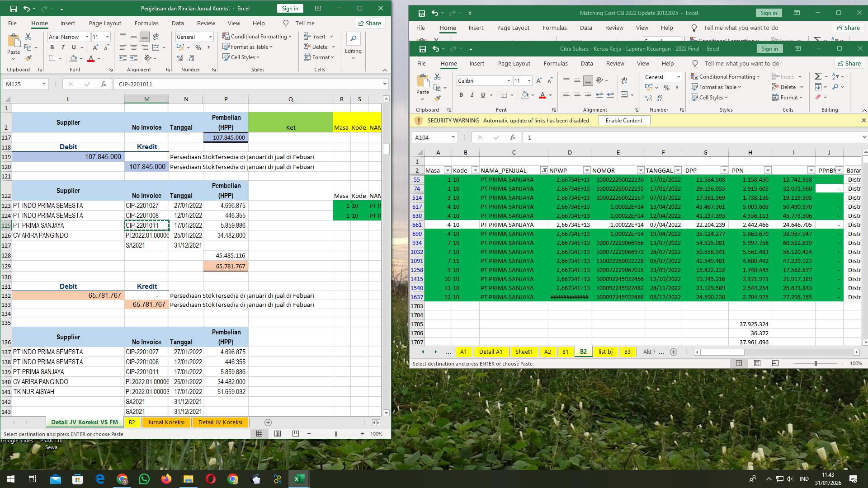
Task: Click the Increase Decimal icon
Action: pyautogui.click(x=660, y=99)
